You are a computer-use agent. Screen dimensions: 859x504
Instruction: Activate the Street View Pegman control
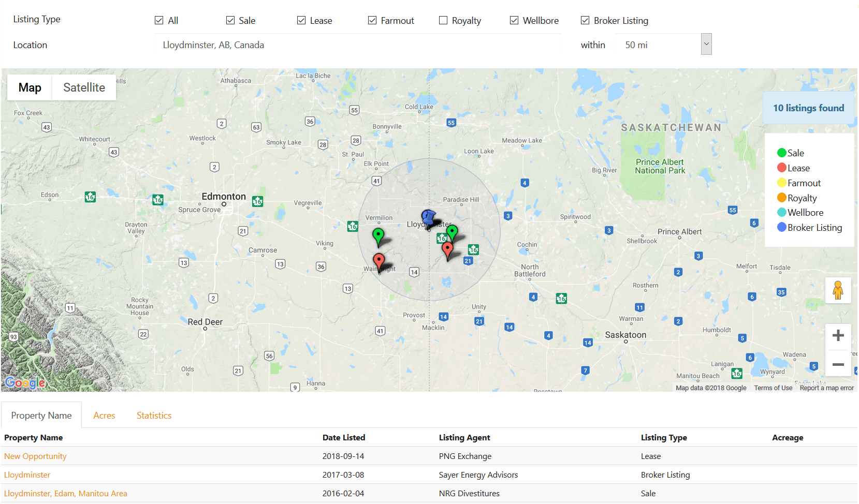click(x=838, y=290)
